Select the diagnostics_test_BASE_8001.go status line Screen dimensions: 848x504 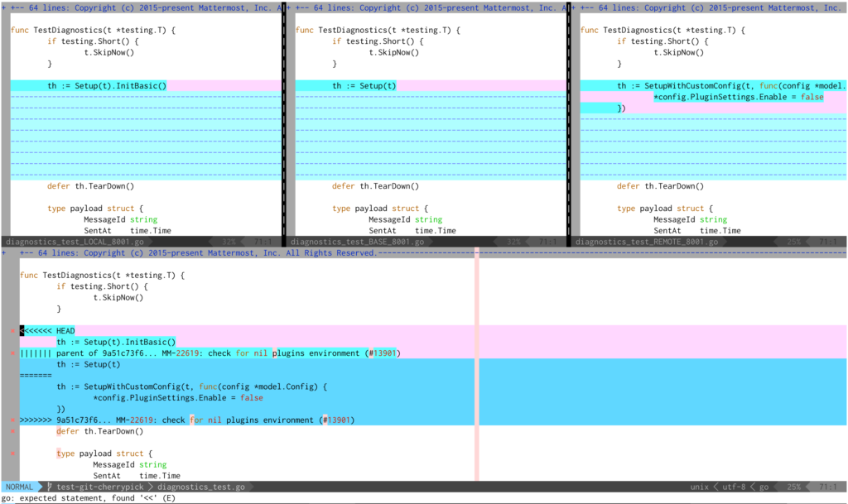point(426,242)
